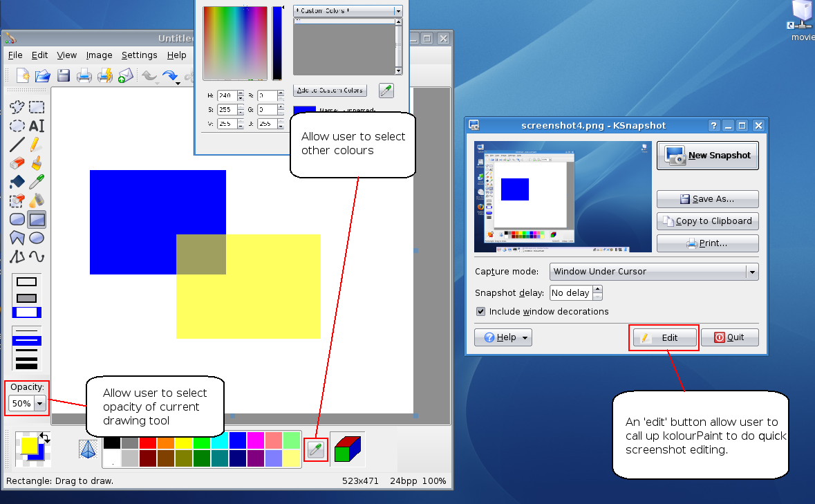This screenshot has width=815, height=504.
Task: Select the Color Eraser tool
Action: 17,200
